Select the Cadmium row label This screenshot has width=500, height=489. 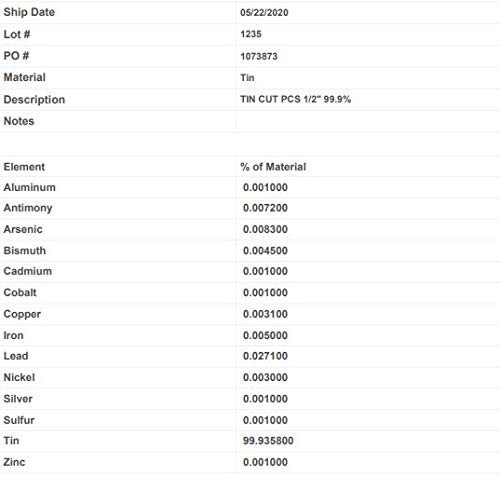click(x=28, y=271)
